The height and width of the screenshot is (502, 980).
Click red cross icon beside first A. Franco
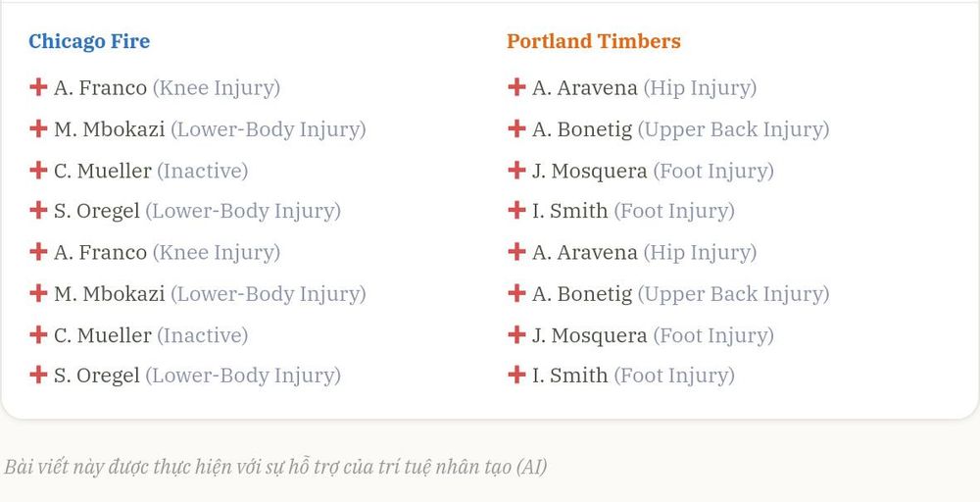coord(38,87)
